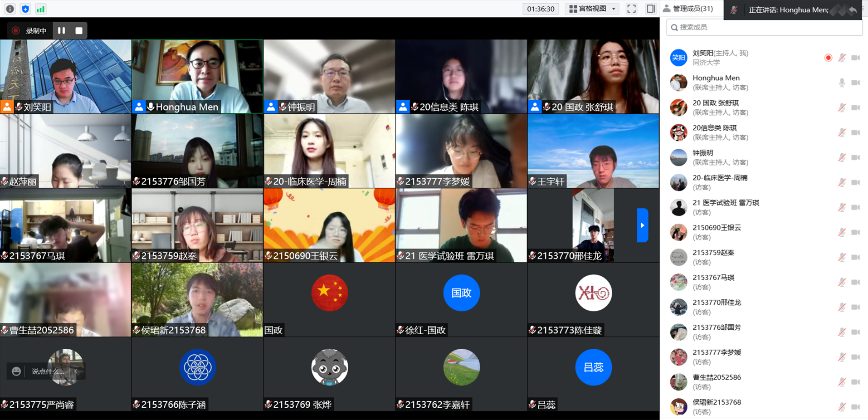Screen dimensions: 868x420
Task: Go to next page of video grid
Action: [x=642, y=225]
